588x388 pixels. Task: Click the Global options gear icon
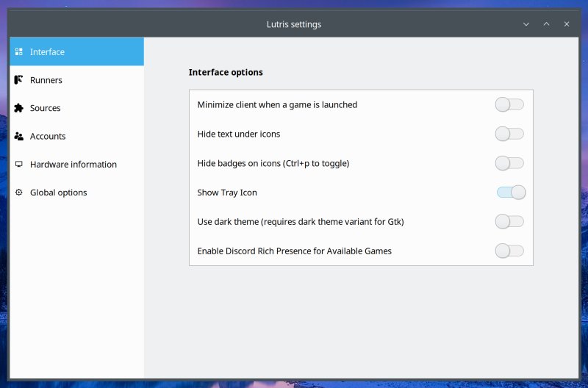click(19, 193)
